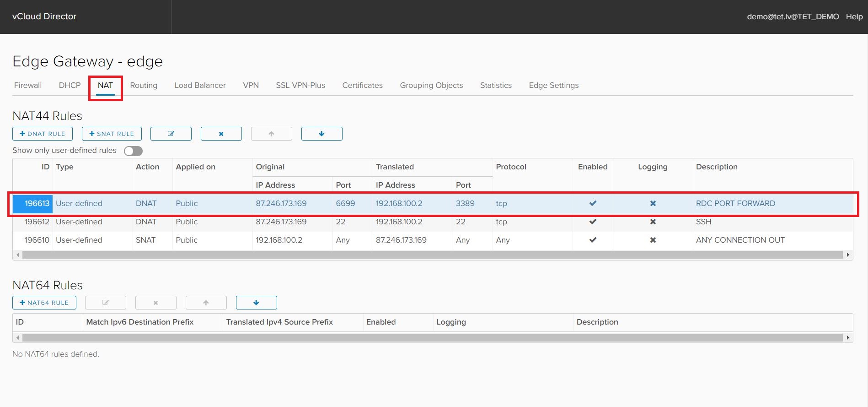Viewport: 868px width, 407px height.
Task: Open the Edge Settings tab
Action: tap(554, 85)
